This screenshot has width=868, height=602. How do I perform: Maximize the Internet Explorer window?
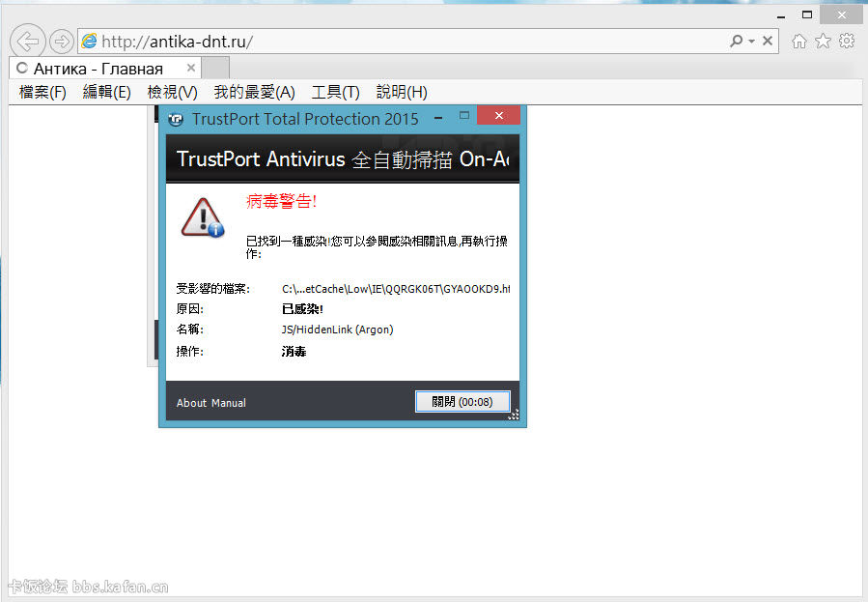(807, 14)
